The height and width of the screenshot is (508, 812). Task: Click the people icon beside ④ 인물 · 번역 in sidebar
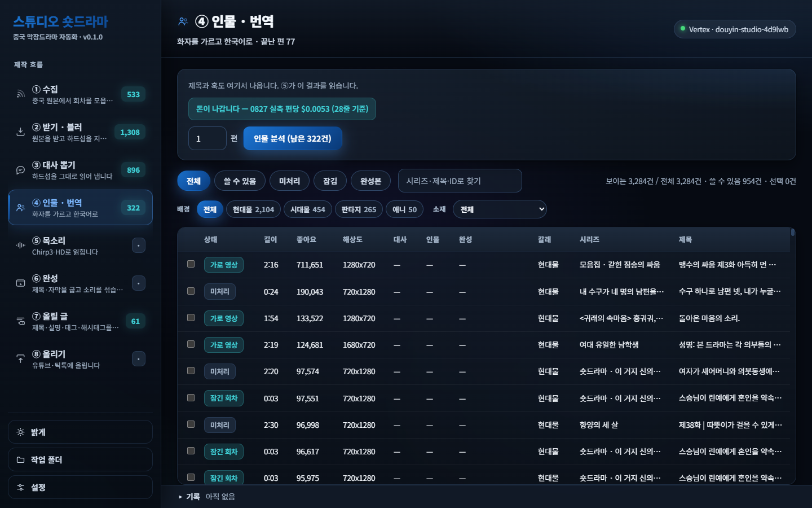click(20, 208)
